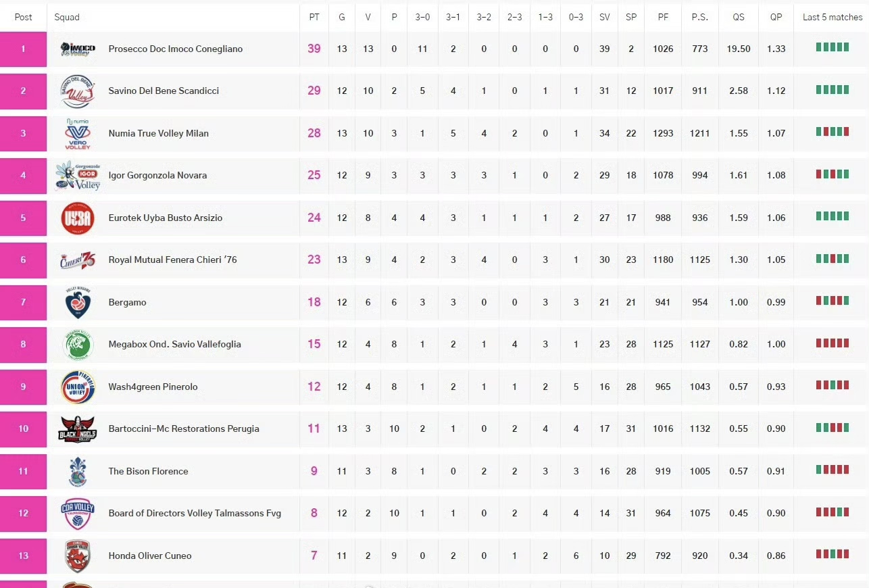869x588 pixels.
Task: Click Novara's last 5 matches form bars
Action: click(x=833, y=174)
